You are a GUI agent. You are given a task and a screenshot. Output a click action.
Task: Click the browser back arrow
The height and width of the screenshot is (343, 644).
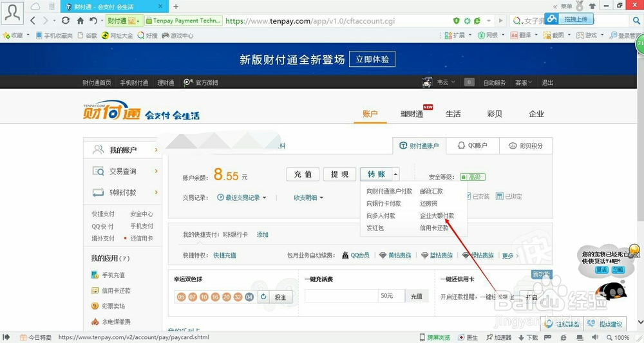[33, 21]
